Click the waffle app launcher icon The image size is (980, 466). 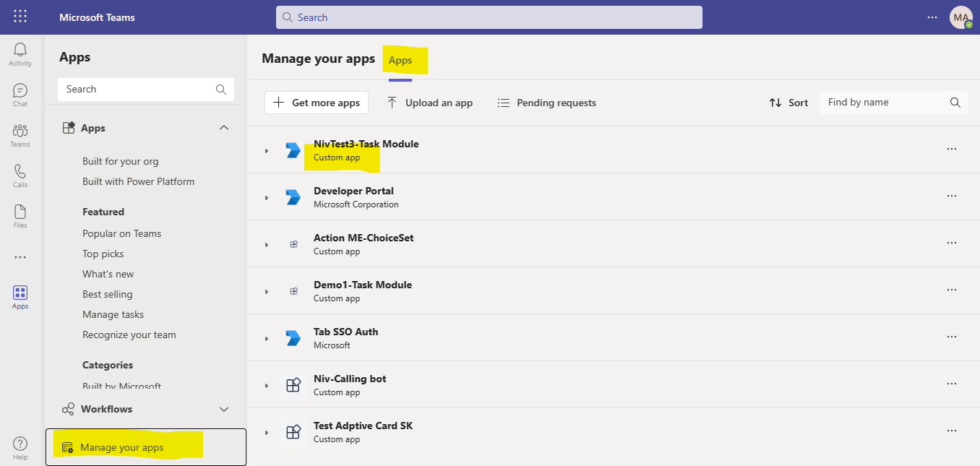click(x=20, y=17)
